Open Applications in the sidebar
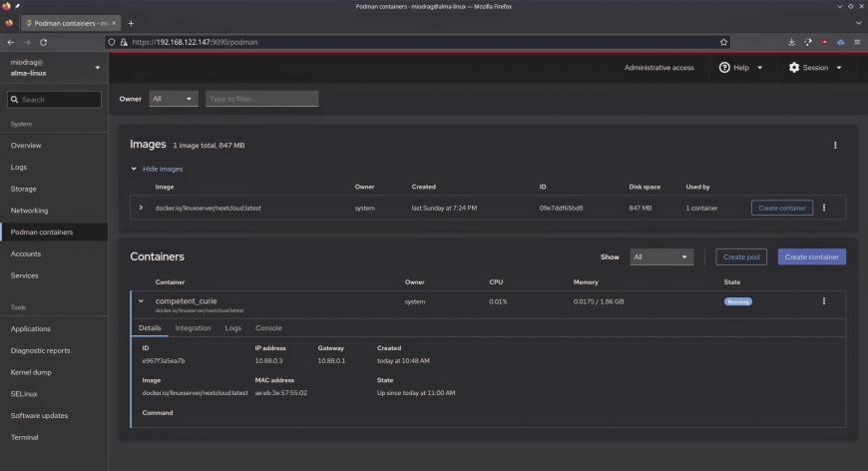Viewport: 868px width, 471px height. click(x=54, y=328)
